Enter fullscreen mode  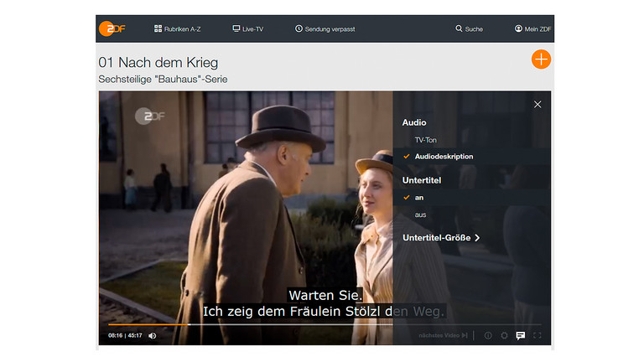pos(538,335)
